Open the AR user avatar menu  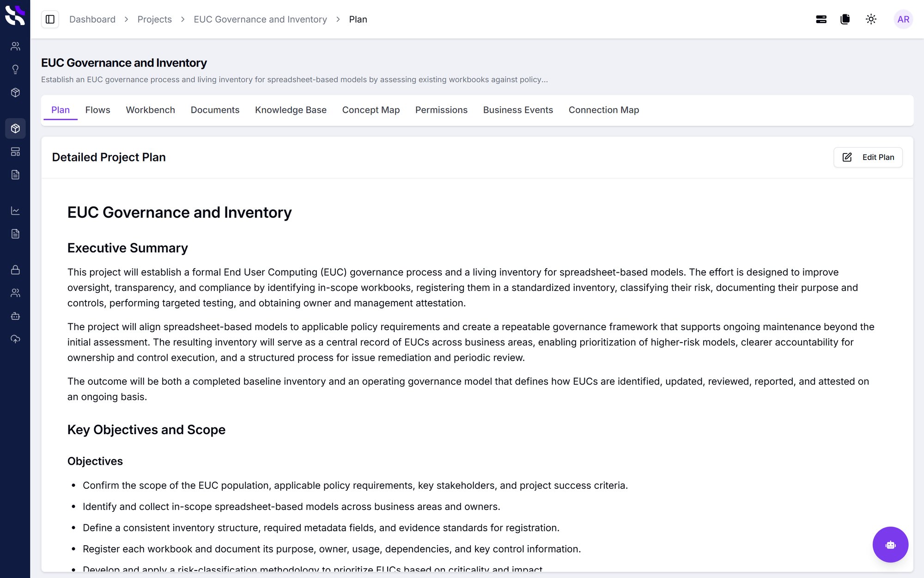pyautogui.click(x=903, y=19)
